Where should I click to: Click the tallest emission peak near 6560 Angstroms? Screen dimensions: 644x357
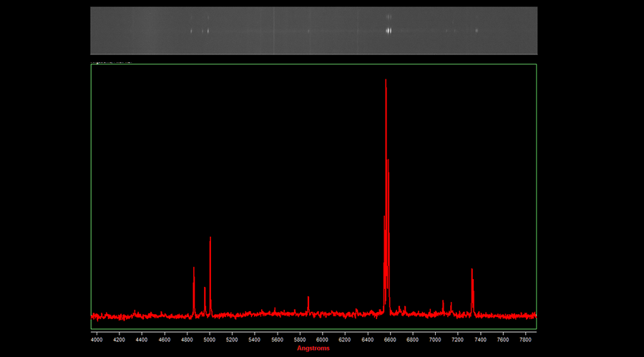coord(386,81)
